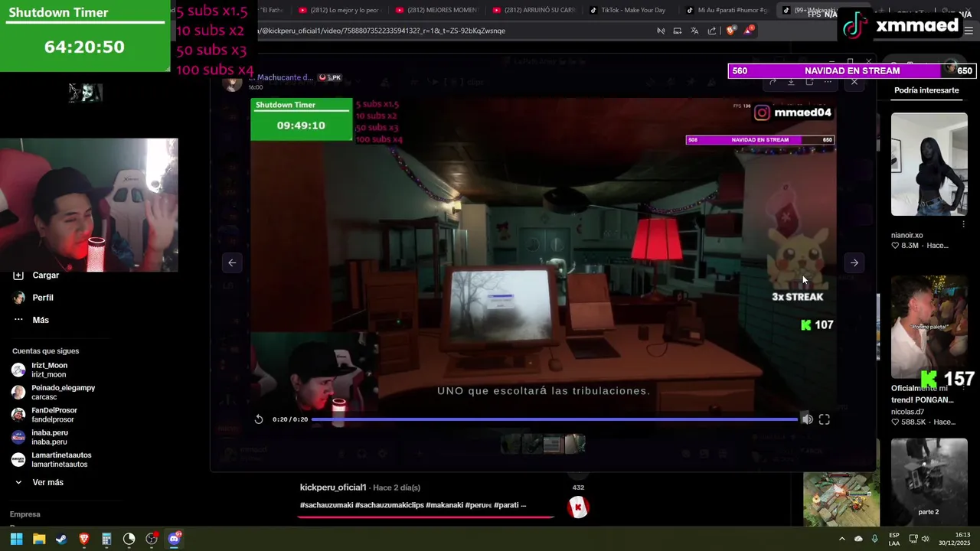Expand system tray hidden icons chevron

(842, 539)
